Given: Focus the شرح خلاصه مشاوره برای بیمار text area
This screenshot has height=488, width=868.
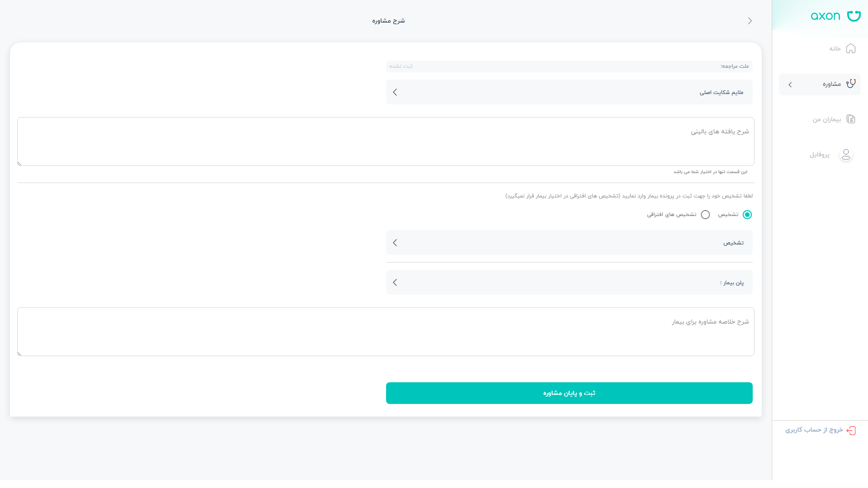Looking at the screenshot, I should (386, 332).
